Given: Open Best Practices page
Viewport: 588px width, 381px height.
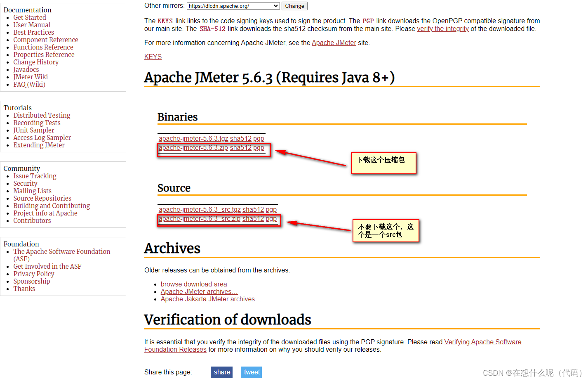Looking at the screenshot, I should pos(33,33).
